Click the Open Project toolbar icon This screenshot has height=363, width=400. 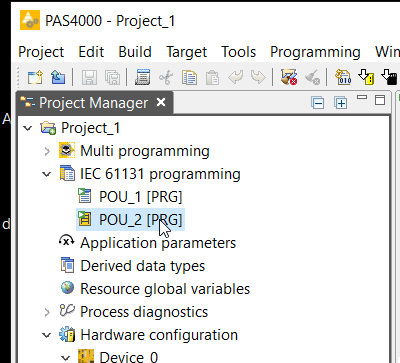[x=58, y=77]
